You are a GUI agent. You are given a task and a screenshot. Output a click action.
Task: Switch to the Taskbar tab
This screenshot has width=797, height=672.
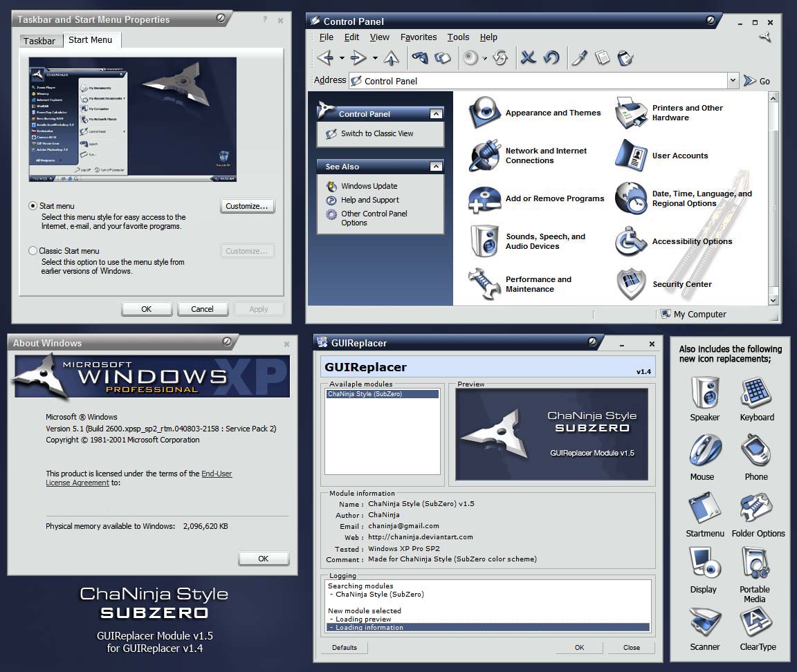[x=39, y=41]
